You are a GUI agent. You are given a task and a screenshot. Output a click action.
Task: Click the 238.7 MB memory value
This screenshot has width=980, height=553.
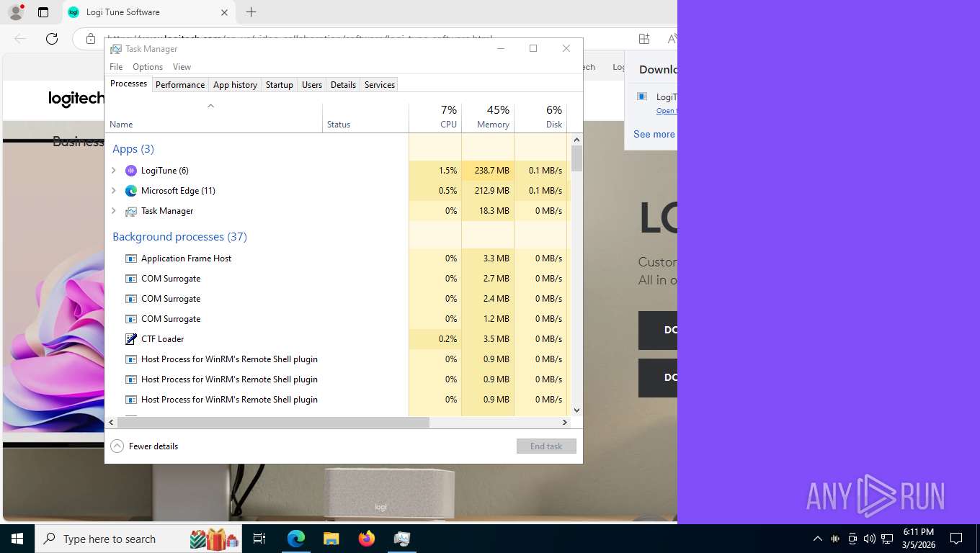point(492,171)
